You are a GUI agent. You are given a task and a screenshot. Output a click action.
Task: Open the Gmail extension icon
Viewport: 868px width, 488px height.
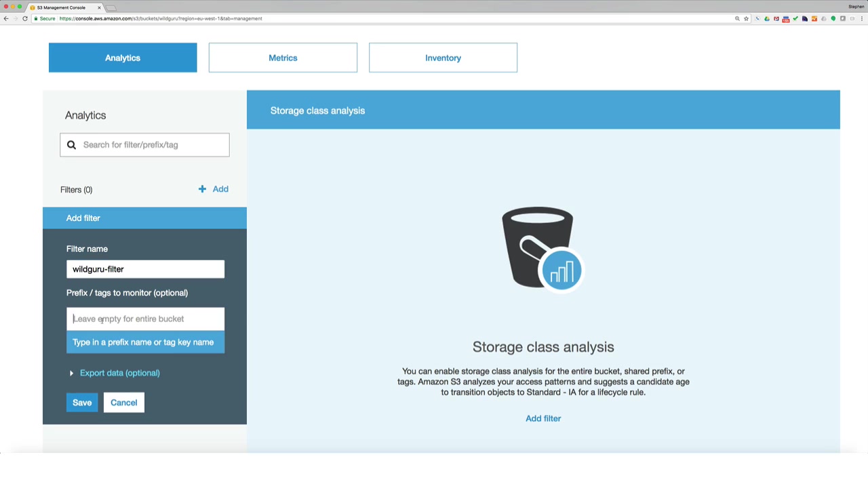click(776, 18)
